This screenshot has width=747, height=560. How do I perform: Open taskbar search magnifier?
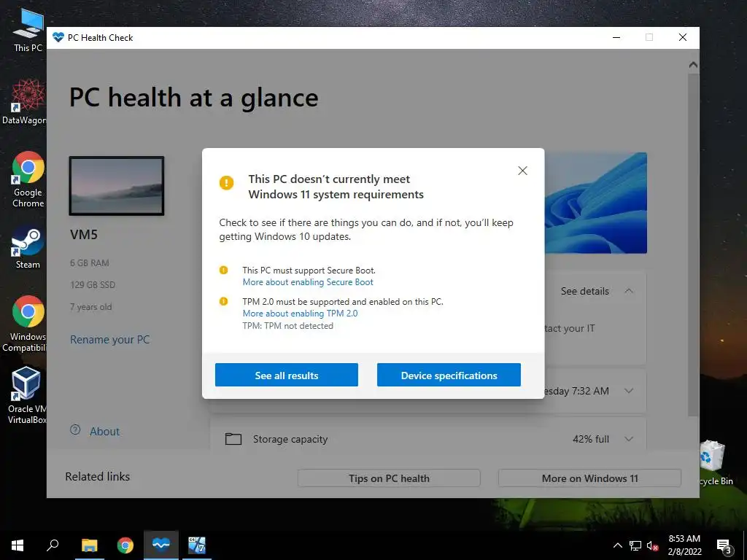pyautogui.click(x=53, y=545)
